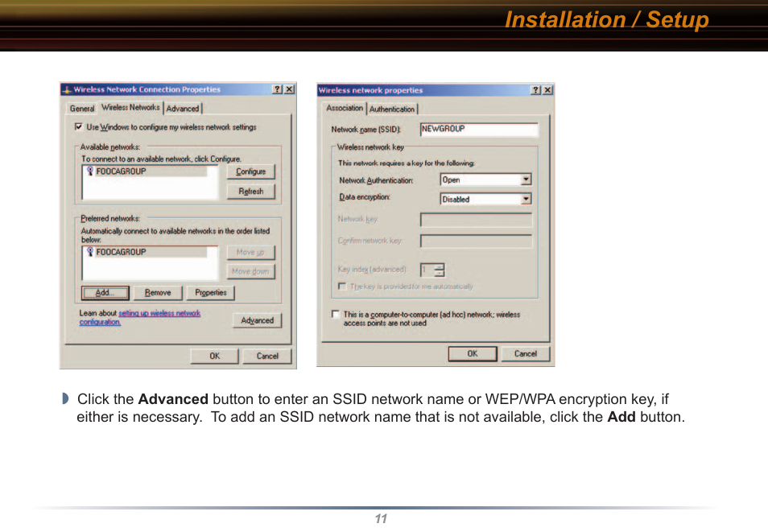Click the Move down button
Image resolution: width=768 pixels, height=532 pixels.
pos(251,271)
